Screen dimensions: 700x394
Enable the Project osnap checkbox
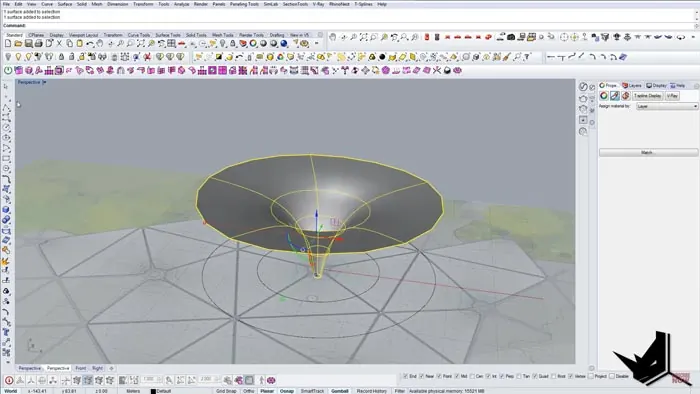(x=591, y=377)
